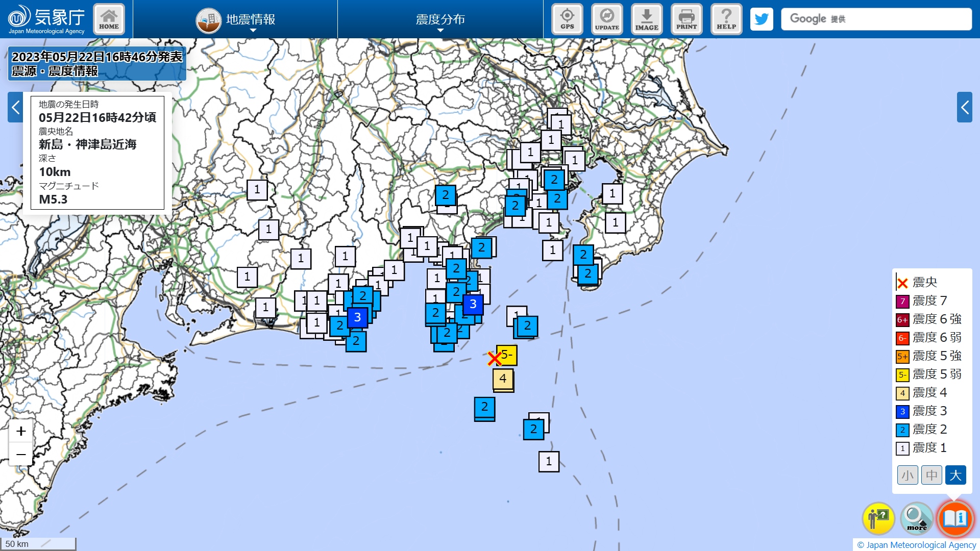Activate the GPS location button

[x=567, y=19]
